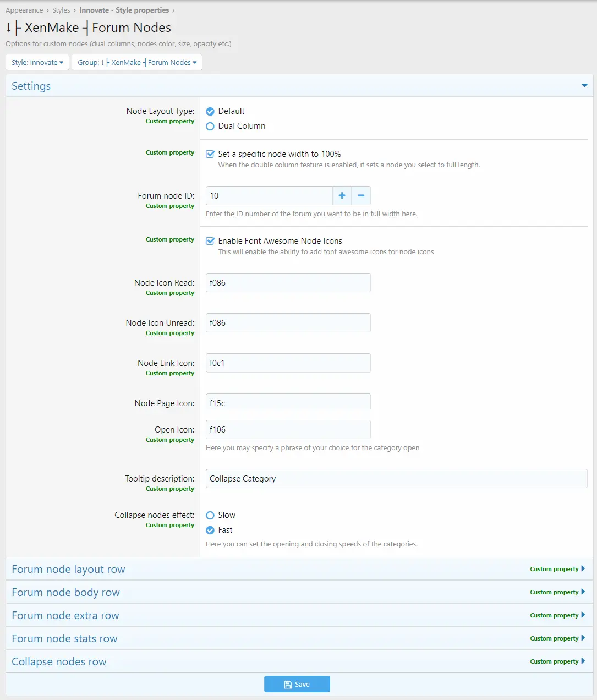The width and height of the screenshot is (597, 700).
Task: Select the Default node layout radio
Action: 210,111
